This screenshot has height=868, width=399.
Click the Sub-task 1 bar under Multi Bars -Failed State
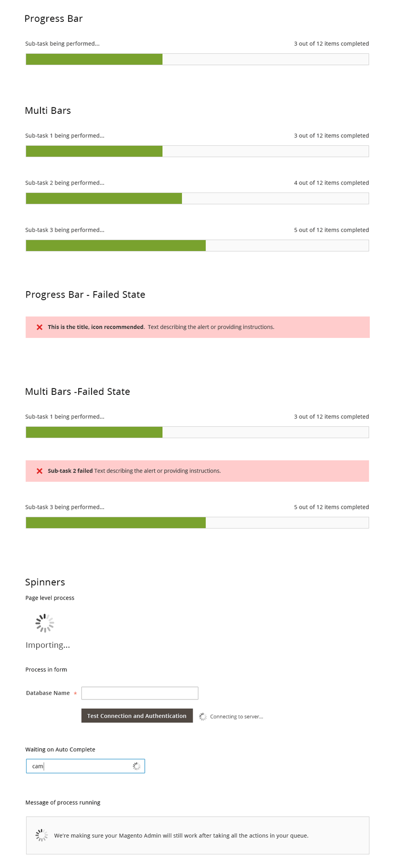(197, 432)
